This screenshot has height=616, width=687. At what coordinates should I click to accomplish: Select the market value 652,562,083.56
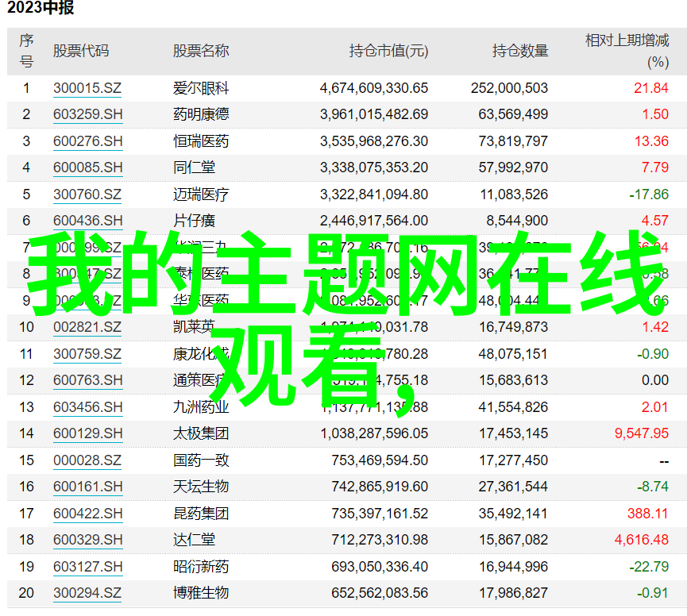click(x=380, y=593)
